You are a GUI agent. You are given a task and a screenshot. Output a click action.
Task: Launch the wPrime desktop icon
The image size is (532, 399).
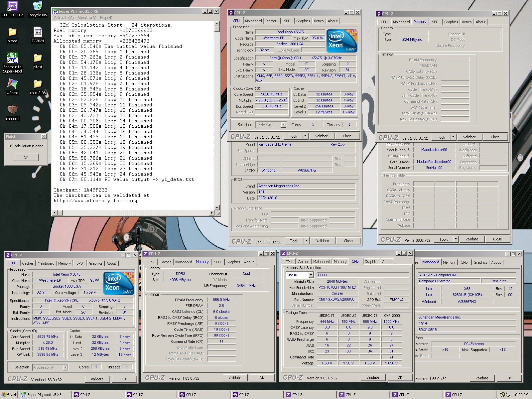tap(12, 87)
